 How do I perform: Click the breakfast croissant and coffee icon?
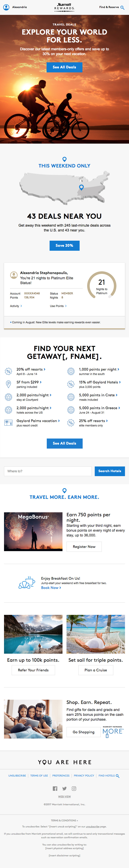pos(27,583)
